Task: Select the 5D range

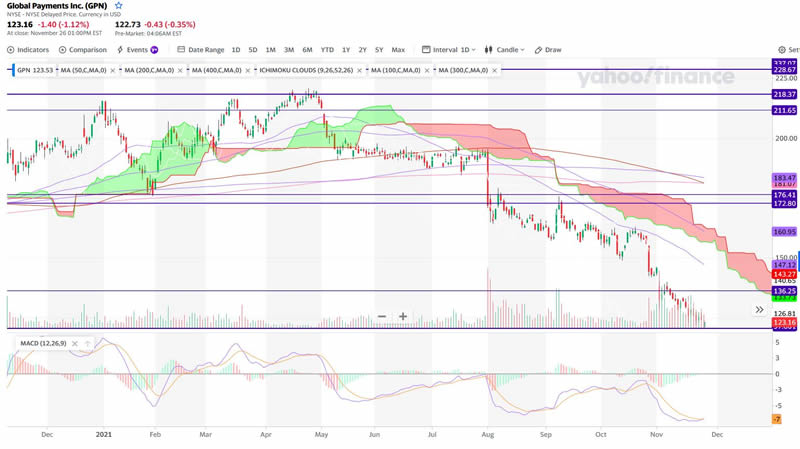Action: point(253,49)
